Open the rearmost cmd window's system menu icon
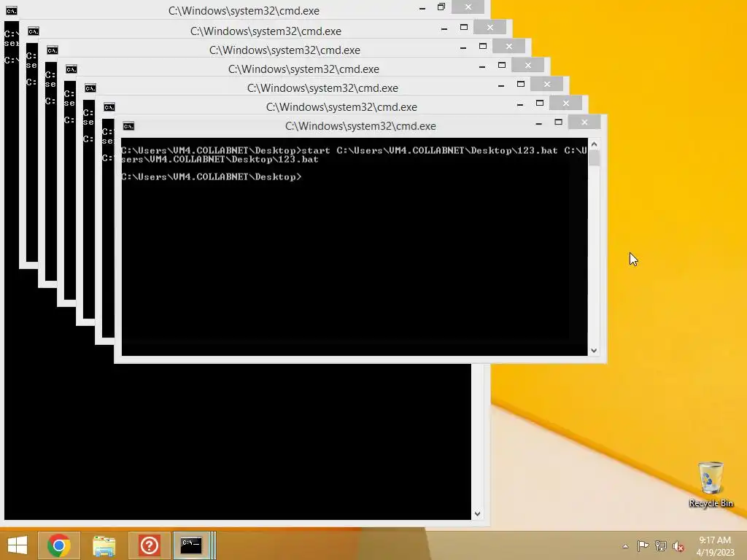The image size is (747, 560). click(12, 10)
